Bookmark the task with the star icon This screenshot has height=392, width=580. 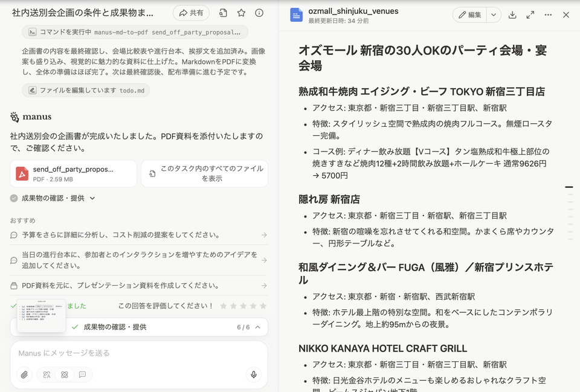click(241, 13)
